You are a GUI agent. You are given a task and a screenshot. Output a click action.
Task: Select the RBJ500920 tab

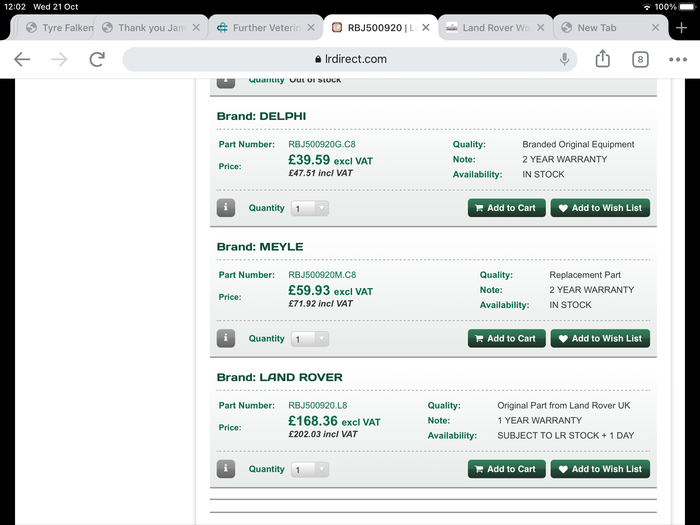click(x=381, y=28)
